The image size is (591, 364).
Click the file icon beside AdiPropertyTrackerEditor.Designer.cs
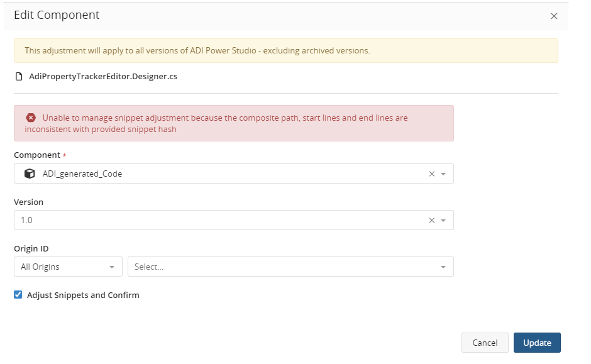(x=18, y=77)
